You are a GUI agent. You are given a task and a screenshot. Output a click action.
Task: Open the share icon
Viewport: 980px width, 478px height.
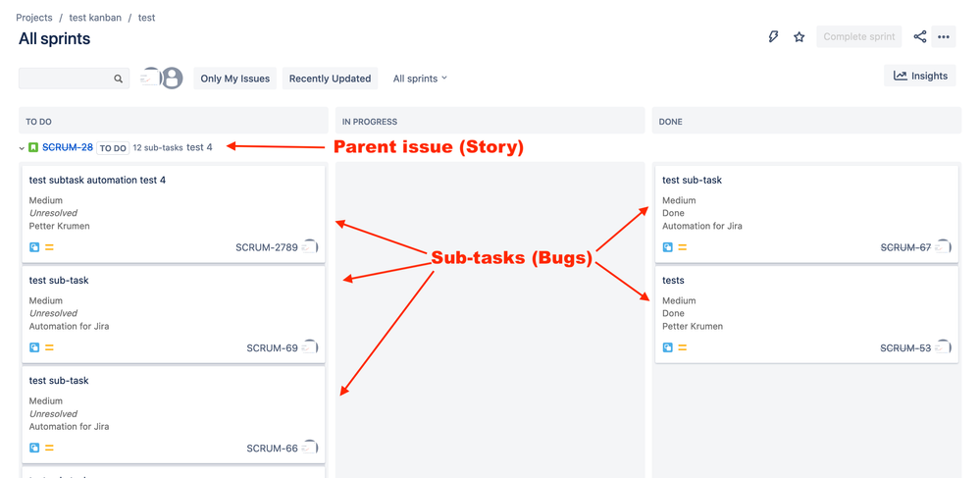click(x=919, y=36)
